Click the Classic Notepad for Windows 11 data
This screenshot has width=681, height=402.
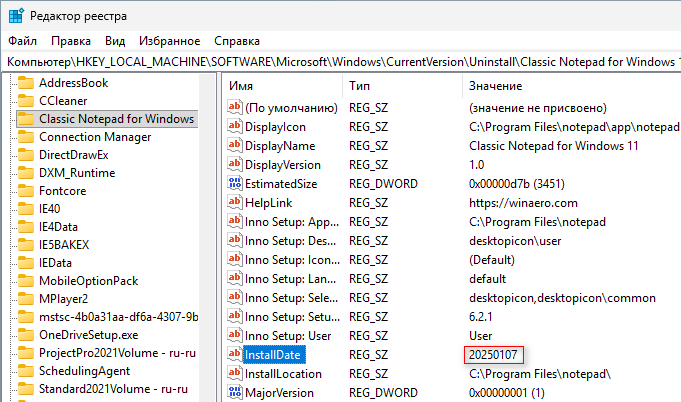tap(553, 146)
